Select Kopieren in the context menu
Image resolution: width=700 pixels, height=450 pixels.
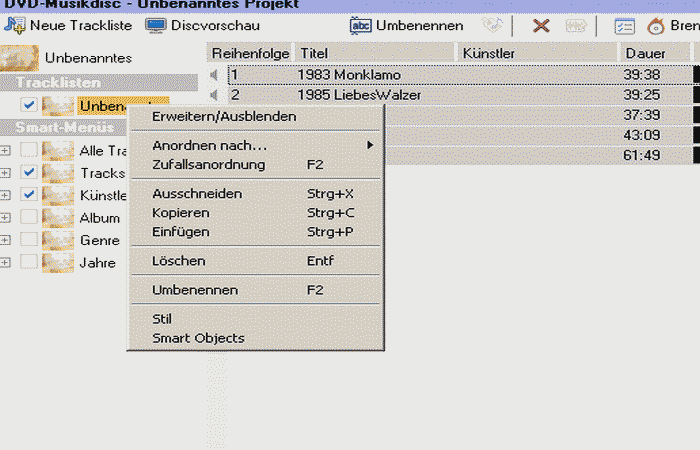(180, 212)
